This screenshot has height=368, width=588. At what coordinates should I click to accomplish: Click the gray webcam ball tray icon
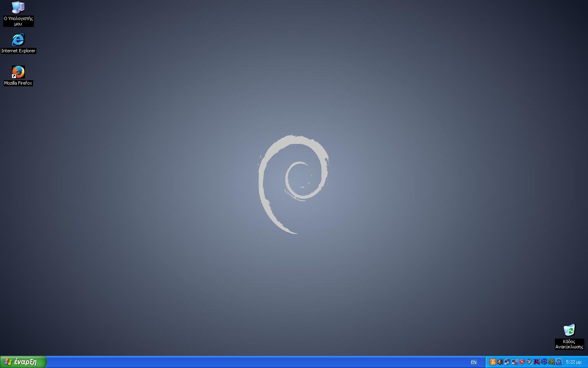pos(529,362)
